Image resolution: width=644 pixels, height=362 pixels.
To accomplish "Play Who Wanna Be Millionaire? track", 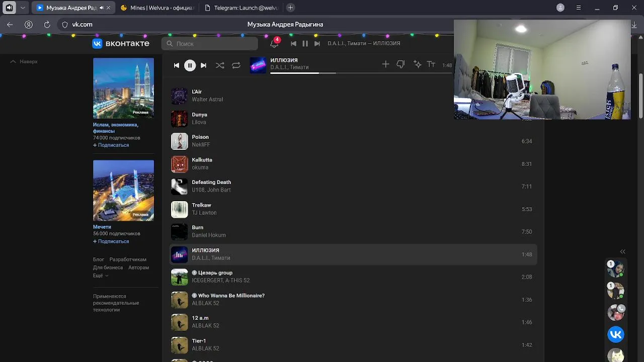I will (180, 300).
